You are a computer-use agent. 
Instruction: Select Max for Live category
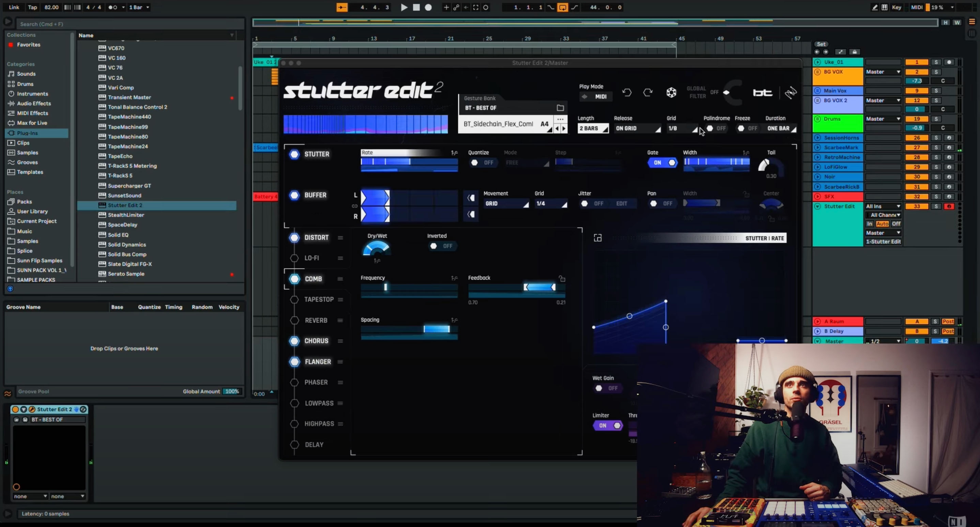click(x=32, y=123)
